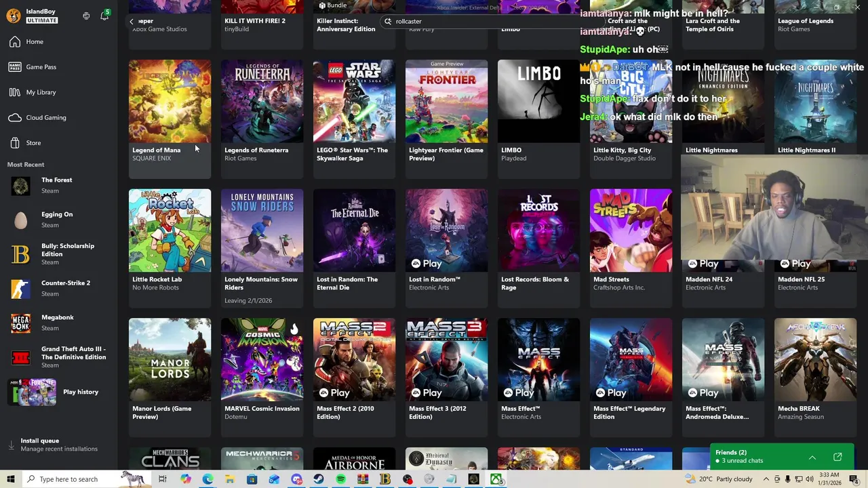Image resolution: width=868 pixels, height=488 pixels.
Task: Open Task View on the taskbar
Action: point(163,479)
